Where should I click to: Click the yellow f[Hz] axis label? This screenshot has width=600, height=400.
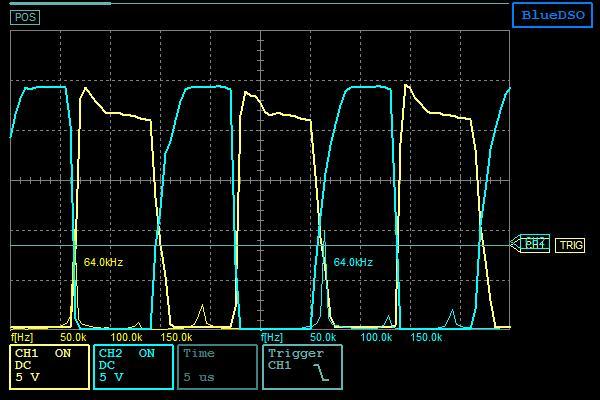(22, 337)
